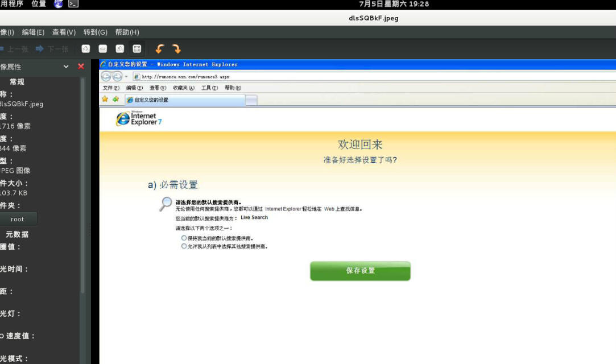This screenshot has width=616, height=364.
Task: Click the best fit view icon
Action: (137, 48)
